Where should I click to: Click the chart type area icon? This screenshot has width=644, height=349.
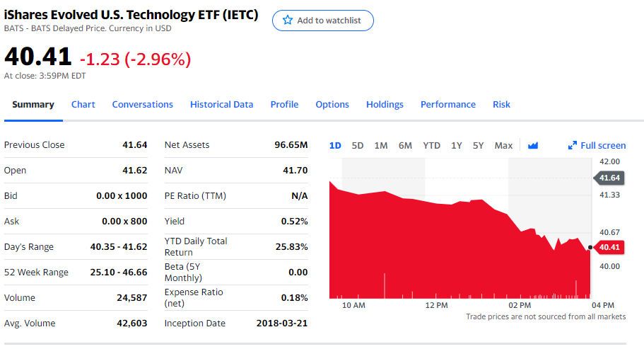click(533, 145)
